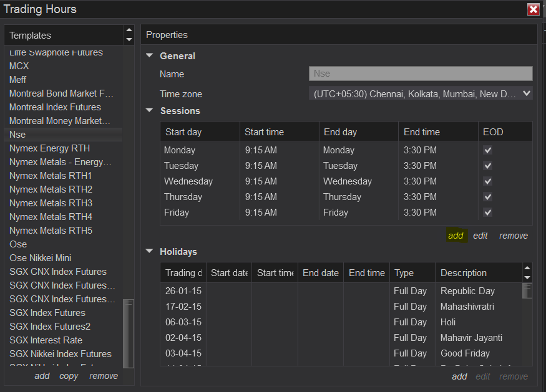Click edit under Holidays table
546x392 pixels.
point(482,376)
